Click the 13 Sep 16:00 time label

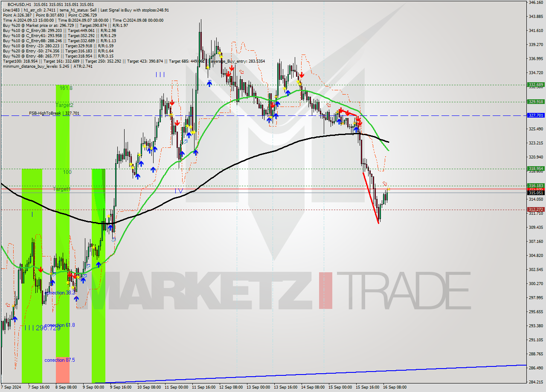(285, 387)
